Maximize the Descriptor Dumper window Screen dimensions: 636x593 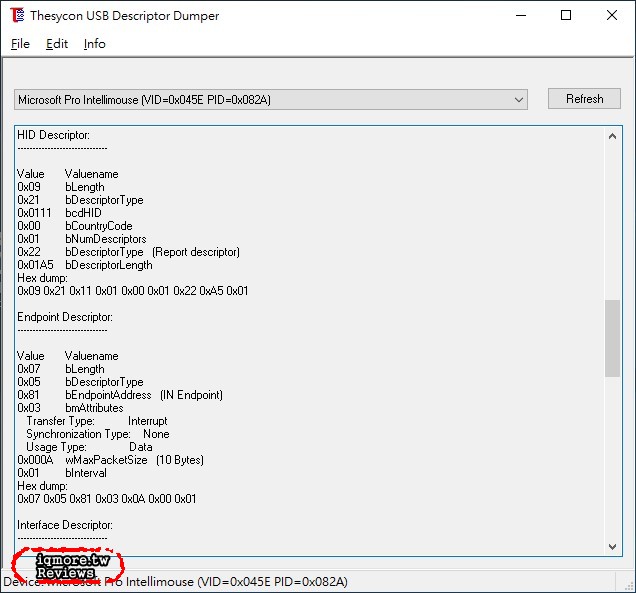(x=566, y=15)
